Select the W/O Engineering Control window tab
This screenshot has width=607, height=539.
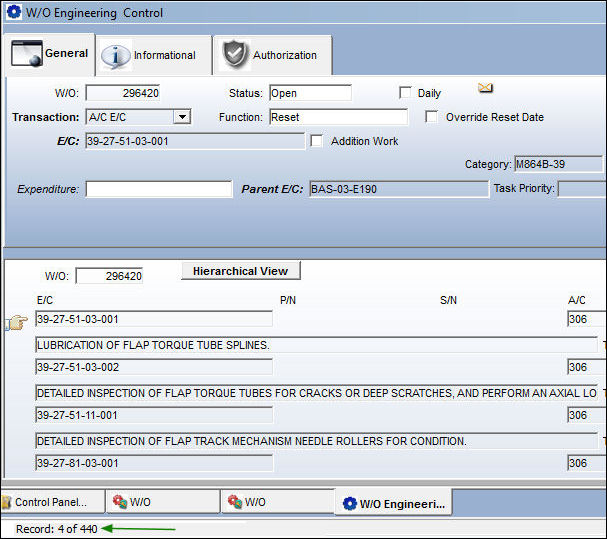pyautogui.click(x=393, y=503)
